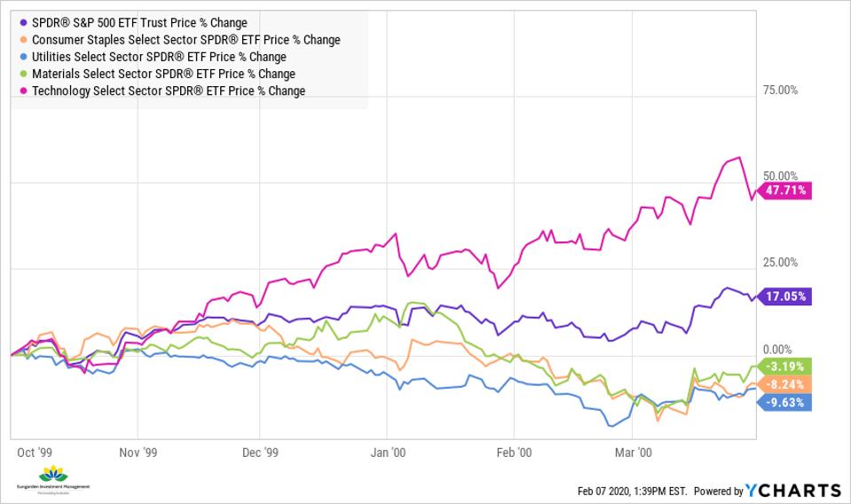Click the blue Utilities legend dot
Screen dimensions: 851x504
click(22, 57)
